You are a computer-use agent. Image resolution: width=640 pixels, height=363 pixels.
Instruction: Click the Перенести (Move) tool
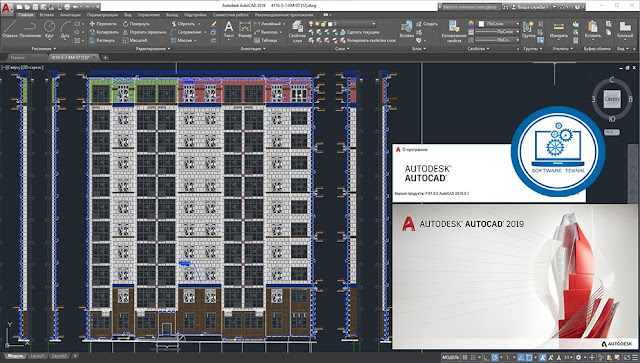pos(103,24)
